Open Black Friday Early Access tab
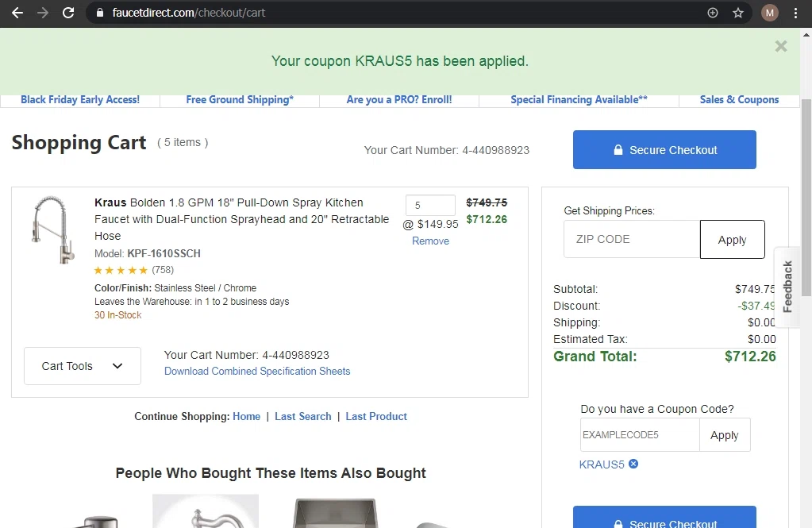This screenshot has height=528, width=812. [80, 99]
